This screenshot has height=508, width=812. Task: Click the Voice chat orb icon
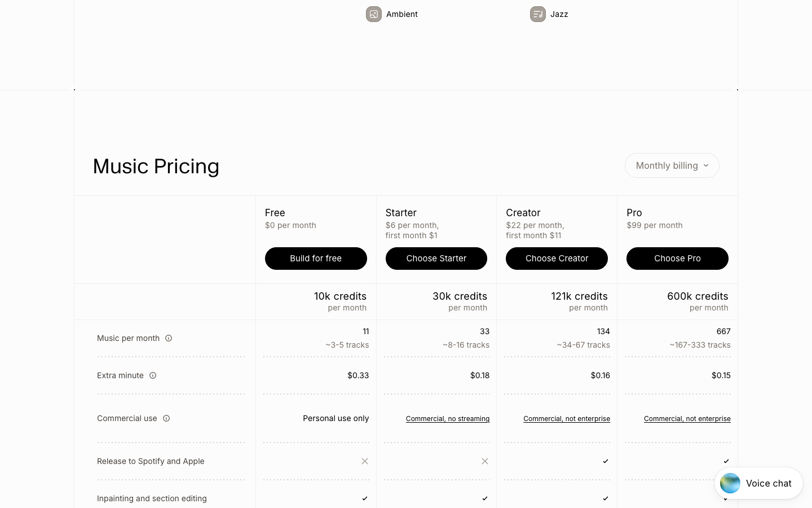coord(730,483)
